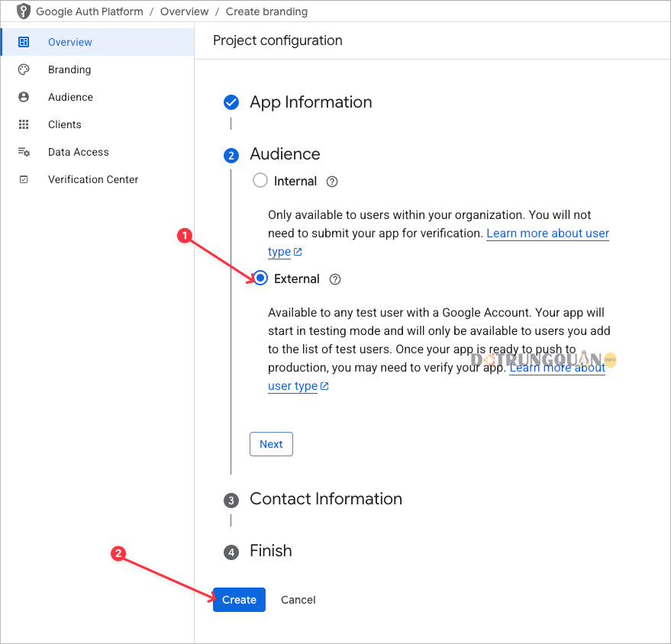Click the Next button
Viewport: 671px width, 644px height.
coord(271,444)
